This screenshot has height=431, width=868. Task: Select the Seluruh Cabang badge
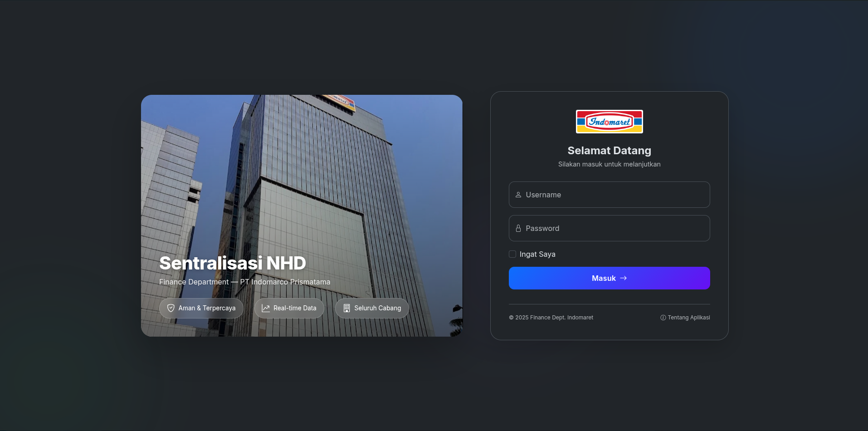(x=372, y=308)
